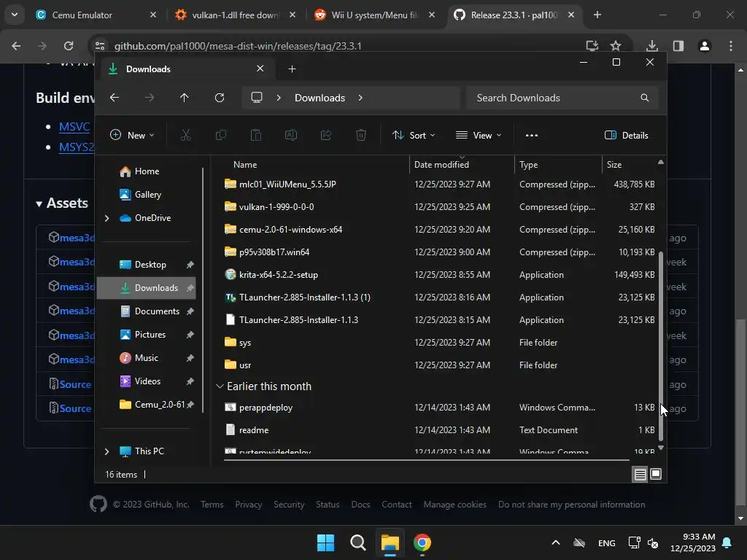
Task: Click File Explorer icon on the taskbar
Action: (x=390, y=542)
